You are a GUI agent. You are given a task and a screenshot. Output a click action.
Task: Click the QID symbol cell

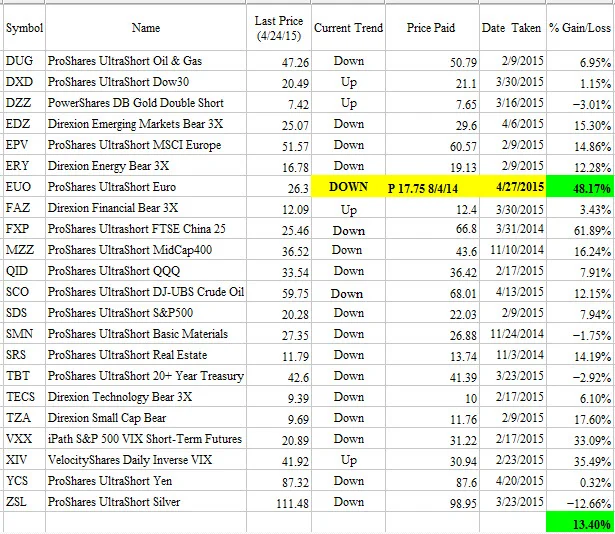(x=24, y=271)
